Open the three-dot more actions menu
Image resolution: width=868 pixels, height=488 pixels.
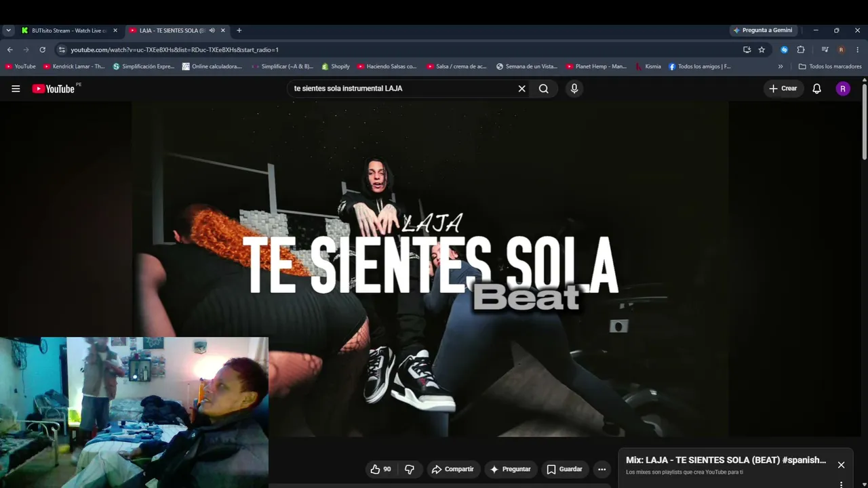pyautogui.click(x=601, y=469)
